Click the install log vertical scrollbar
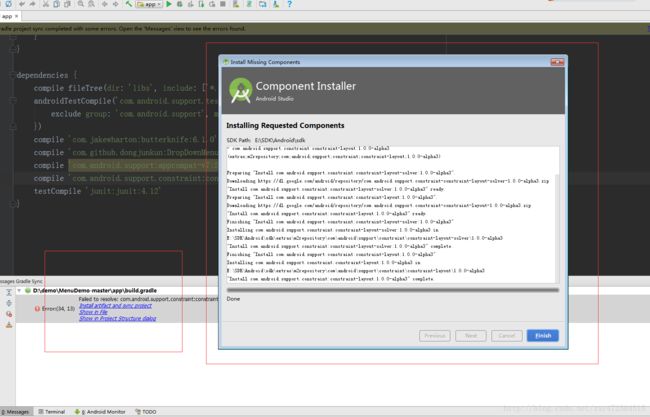Image resolution: width=650 pixels, height=417 pixels. 557,228
